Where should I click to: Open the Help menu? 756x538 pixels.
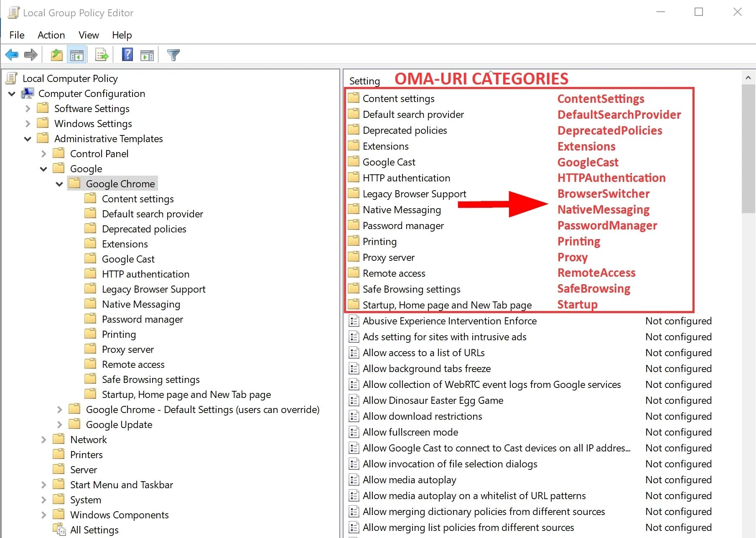pos(122,35)
